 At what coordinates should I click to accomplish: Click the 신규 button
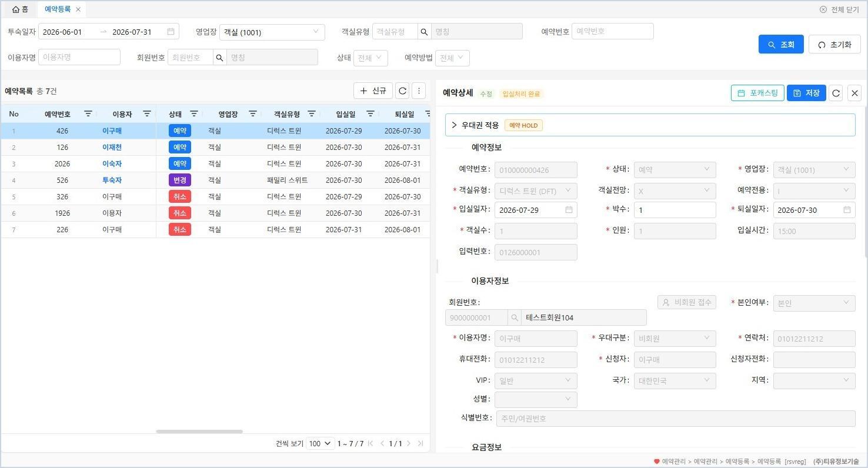[x=373, y=91]
